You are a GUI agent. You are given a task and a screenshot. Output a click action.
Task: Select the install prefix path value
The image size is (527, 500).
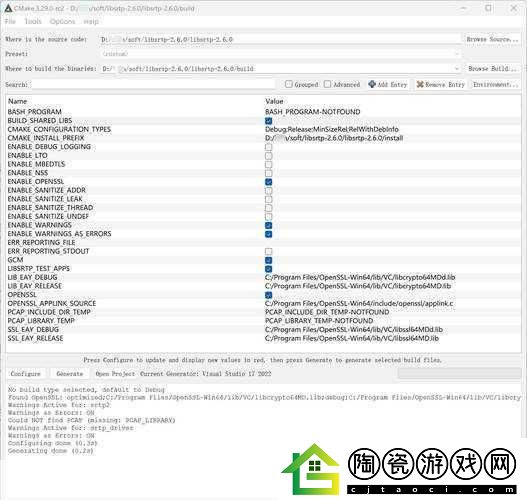(334, 138)
